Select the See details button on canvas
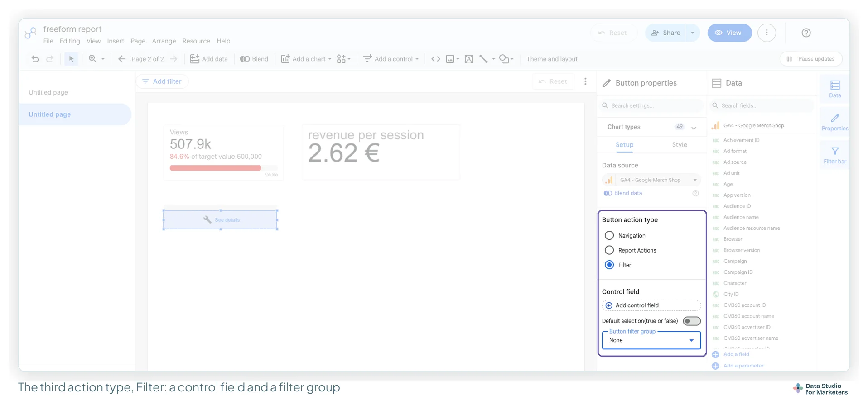Screen dimensions: 868x405 coord(220,220)
